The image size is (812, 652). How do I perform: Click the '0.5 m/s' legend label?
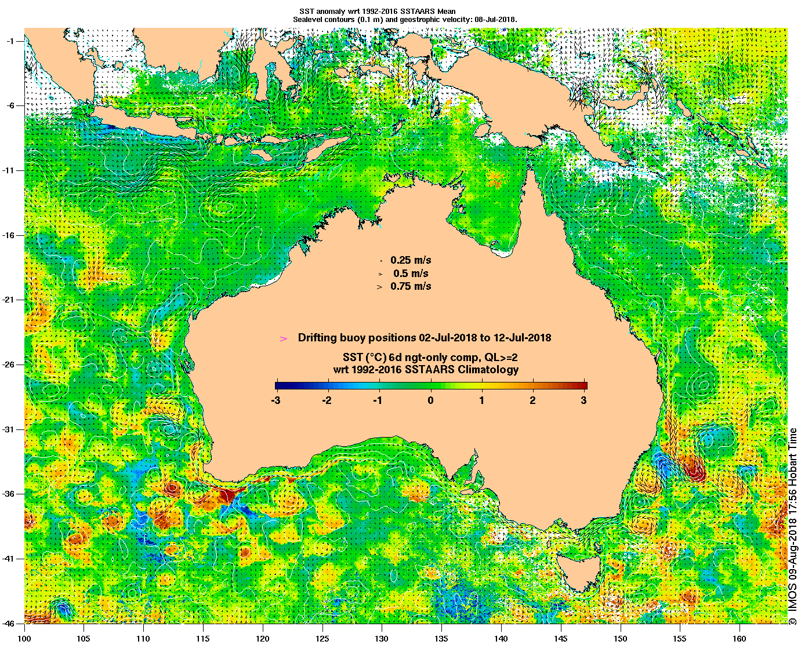(411, 273)
